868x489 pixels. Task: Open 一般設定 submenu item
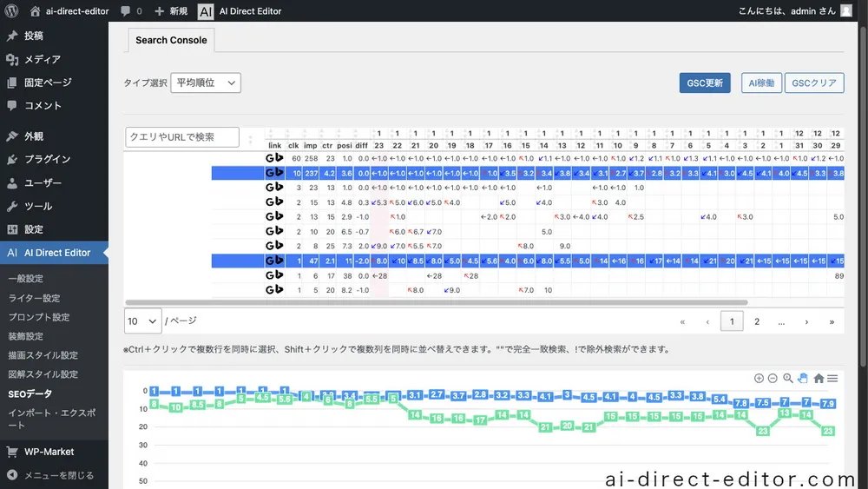(25, 279)
